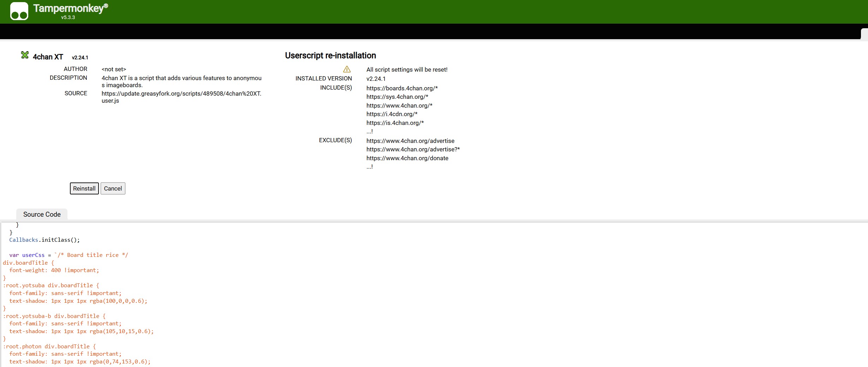Click the v5.3.3 version label
Image resolution: width=868 pixels, height=367 pixels.
[68, 17]
